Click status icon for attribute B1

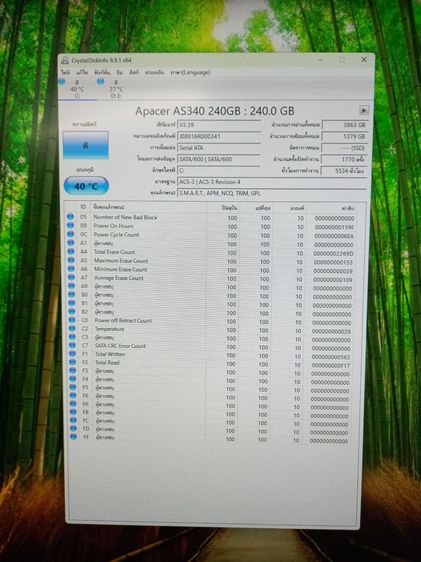coord(72,303)
